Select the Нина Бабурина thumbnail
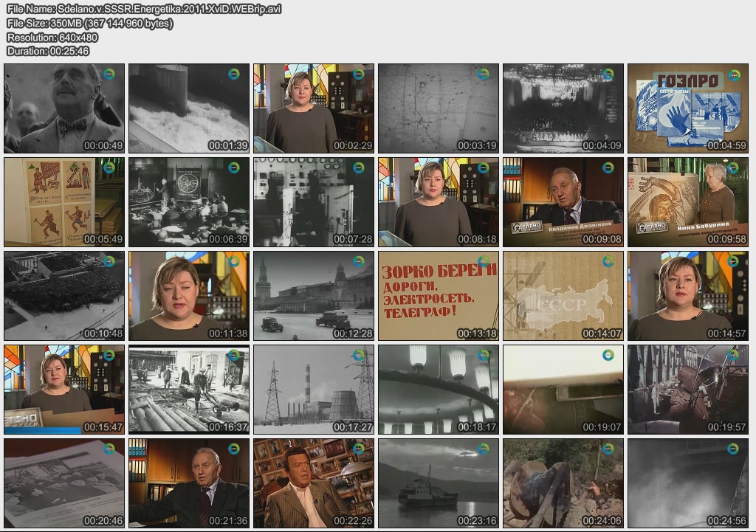The width and height of the screenshot is (756, 532). point(687,201)
